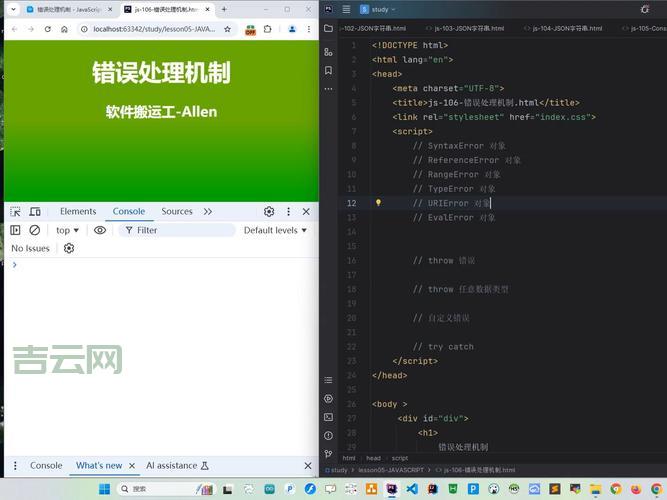Select What's new drawer tab

pos(99,466)
